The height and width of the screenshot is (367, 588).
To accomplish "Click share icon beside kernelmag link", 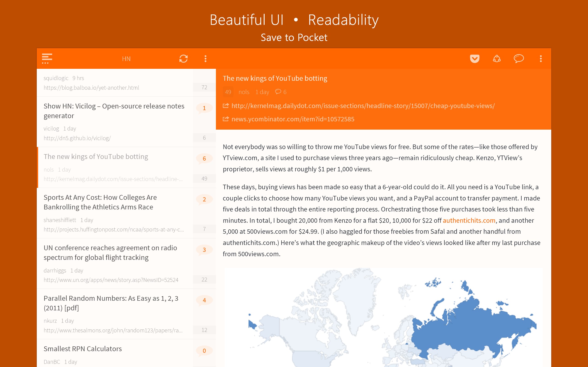I will (x=226, y=106).
